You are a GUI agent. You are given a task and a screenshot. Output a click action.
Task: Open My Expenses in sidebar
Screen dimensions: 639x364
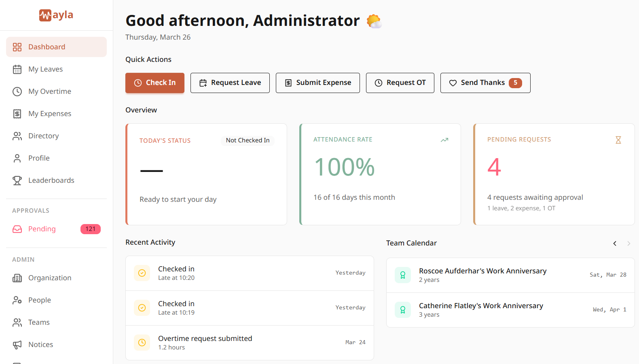56,114
